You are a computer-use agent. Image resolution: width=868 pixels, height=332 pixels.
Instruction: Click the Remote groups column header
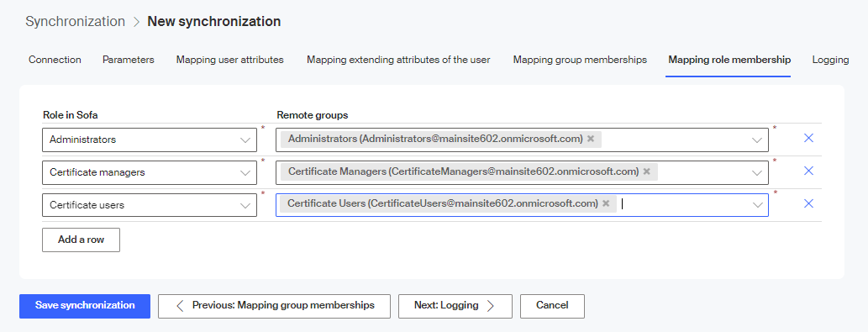coord(313,115)
